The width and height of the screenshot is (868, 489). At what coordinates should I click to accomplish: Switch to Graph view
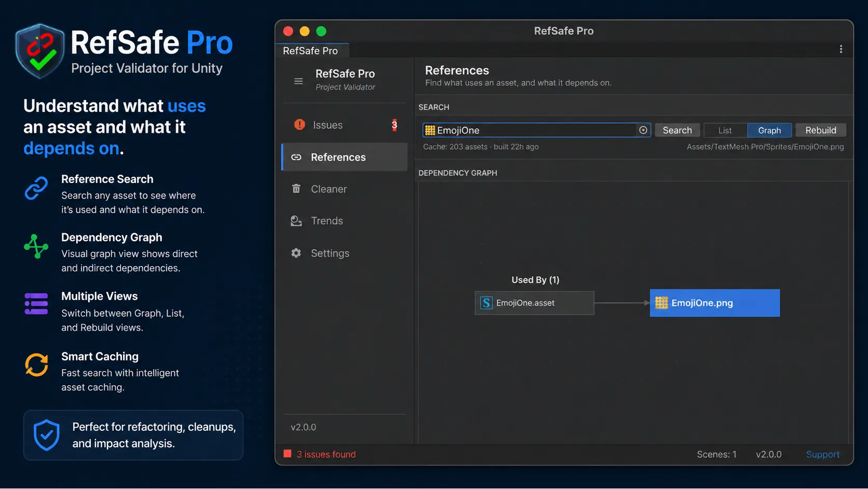click(769, 130)
